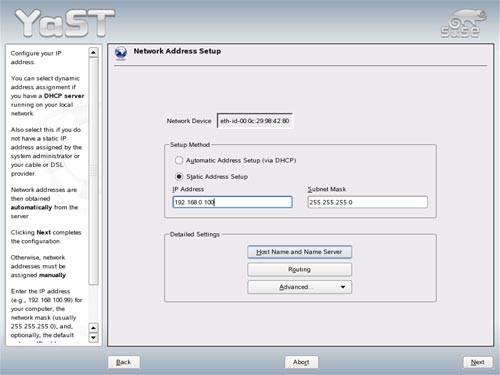The width and height of the screenshot is (500, 375).
Task: Click help panel scroll down arrow at bottom
Action: (x=94, y=338)
